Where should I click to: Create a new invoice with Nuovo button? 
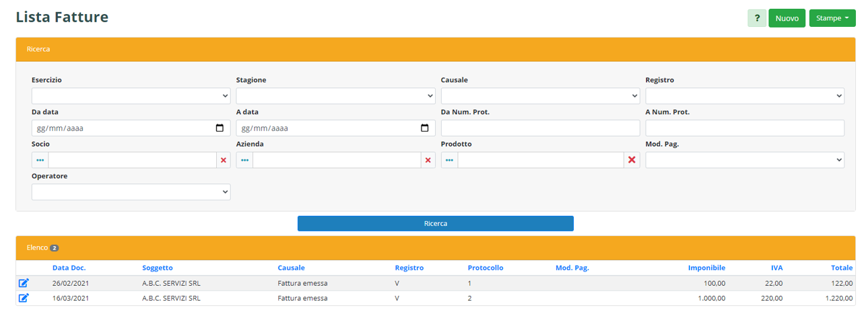787,19
